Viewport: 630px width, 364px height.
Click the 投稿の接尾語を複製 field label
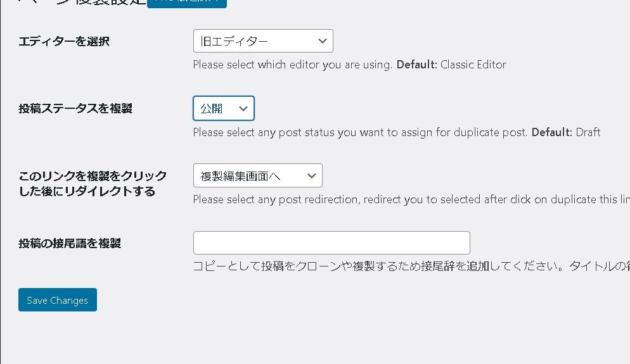tap(70, 243)
